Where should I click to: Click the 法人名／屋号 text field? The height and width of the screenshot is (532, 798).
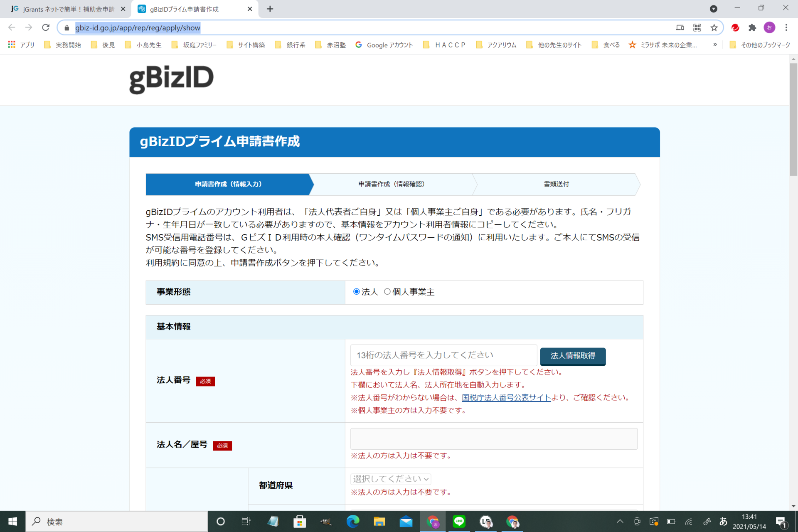[x=494, y=439]
